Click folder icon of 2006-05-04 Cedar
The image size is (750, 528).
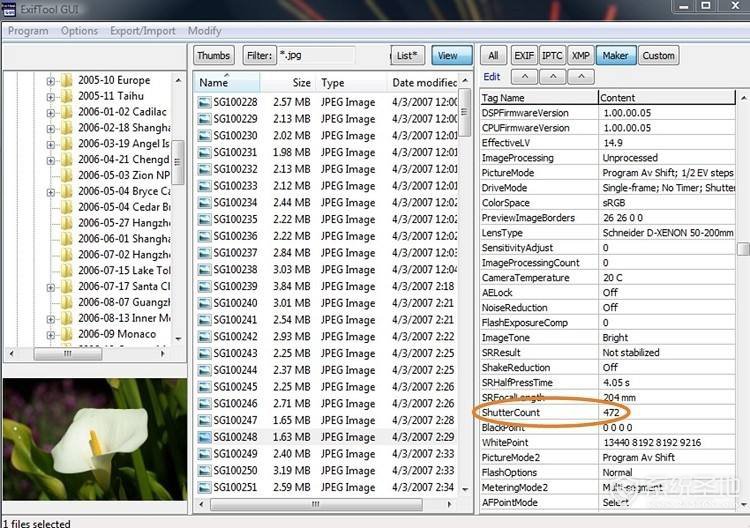tap(67, 207)
